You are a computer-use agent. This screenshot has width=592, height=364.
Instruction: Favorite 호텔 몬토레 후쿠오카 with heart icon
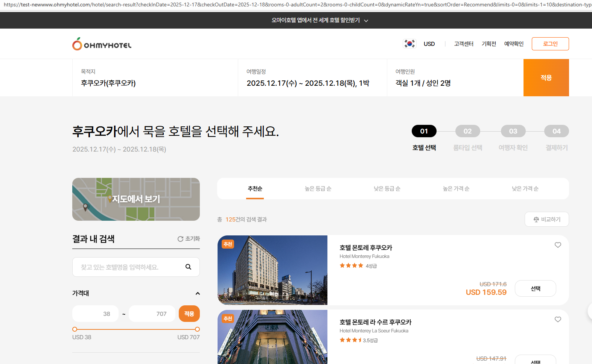tap(558, 245)
